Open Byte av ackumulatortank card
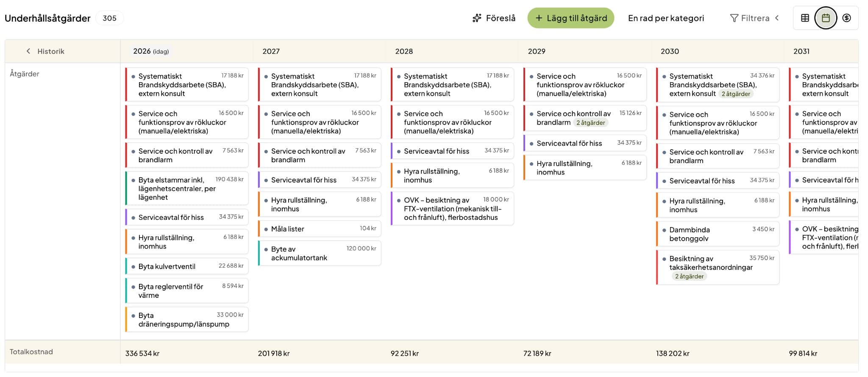 point(320,253)
